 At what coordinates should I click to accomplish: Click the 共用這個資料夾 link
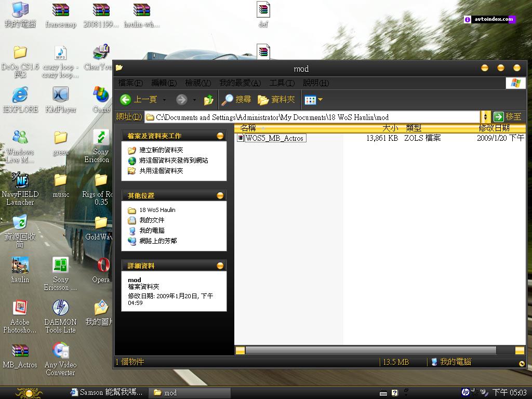[x=161, y=171]
